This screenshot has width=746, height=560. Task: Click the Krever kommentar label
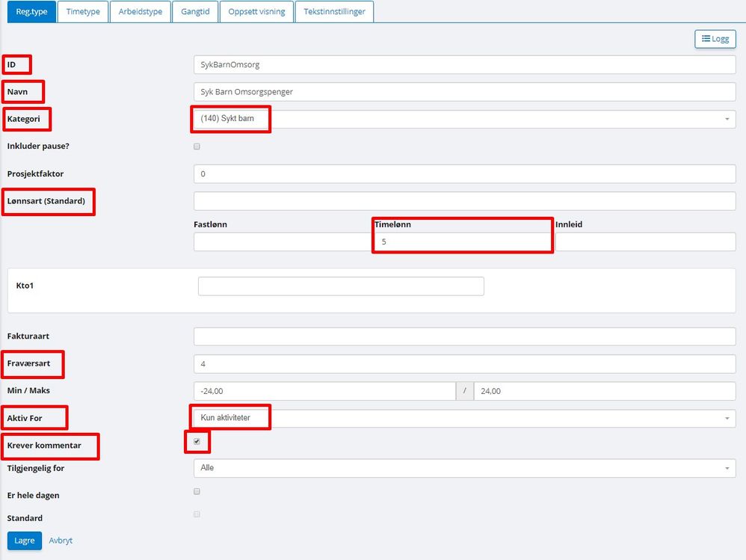coord(44,446)
